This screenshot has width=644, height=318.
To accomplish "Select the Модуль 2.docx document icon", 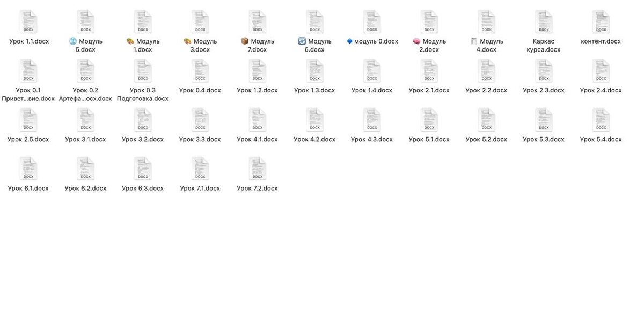I will pyautogui.click(x=429, y=21).
